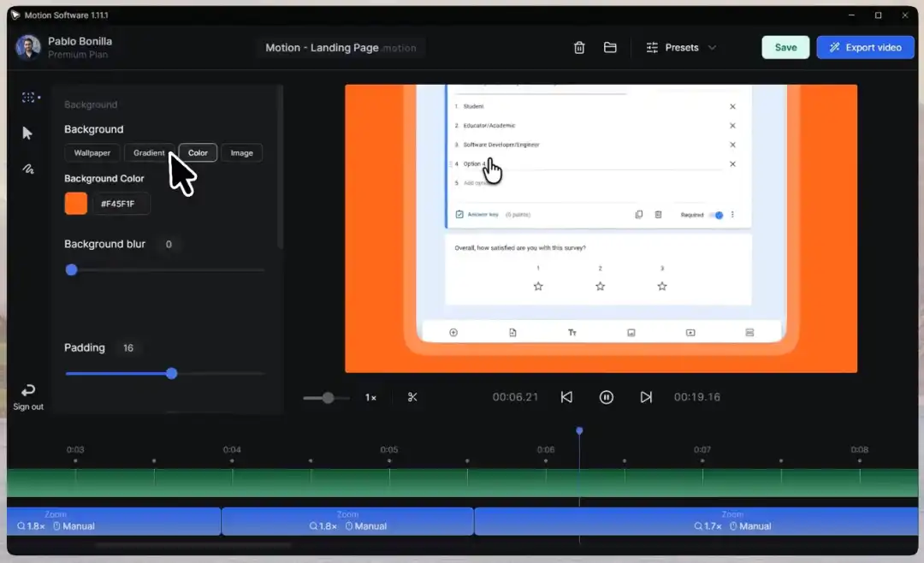Click the hex color code field
This screenshot has height=563, width=924.
pyautogui.click(x=121, y=204)
